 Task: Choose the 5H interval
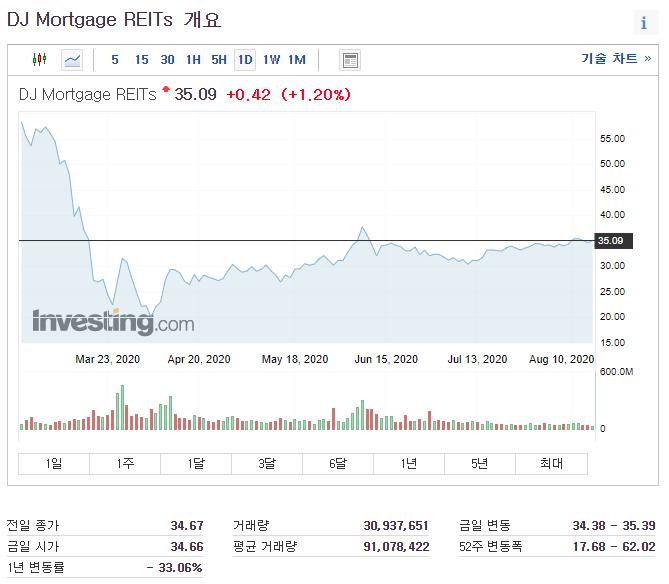pos(219,60)
